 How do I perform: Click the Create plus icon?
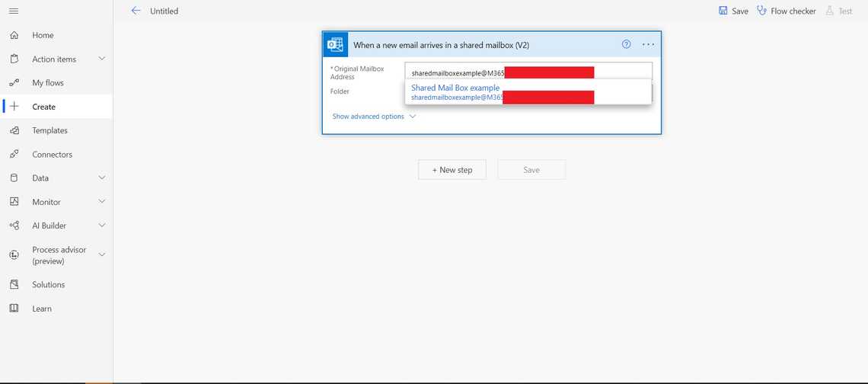(x=14, y=107)
